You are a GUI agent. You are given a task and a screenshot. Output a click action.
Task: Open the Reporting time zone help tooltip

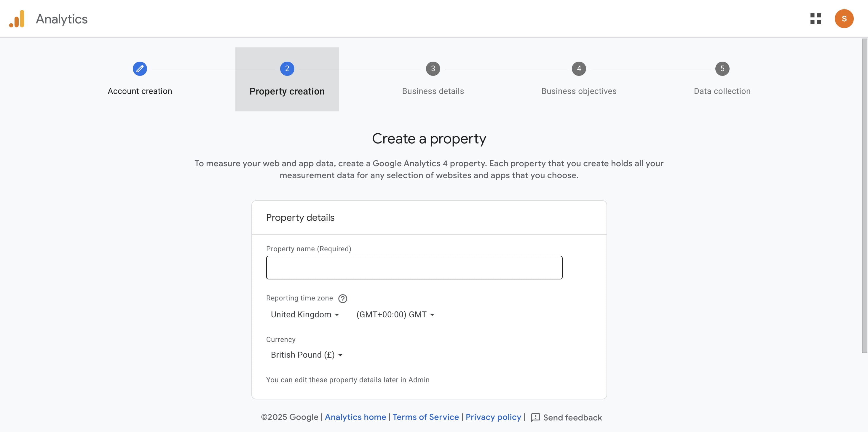click(x=343, y=298)
